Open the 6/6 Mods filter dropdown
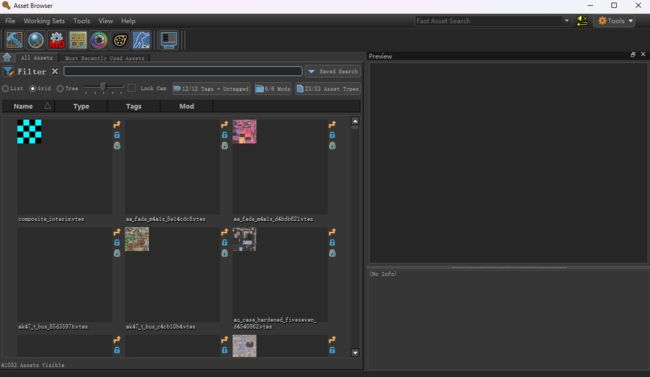Image resolution: width=650 pixels, height=377 pixels. point(273,89)
